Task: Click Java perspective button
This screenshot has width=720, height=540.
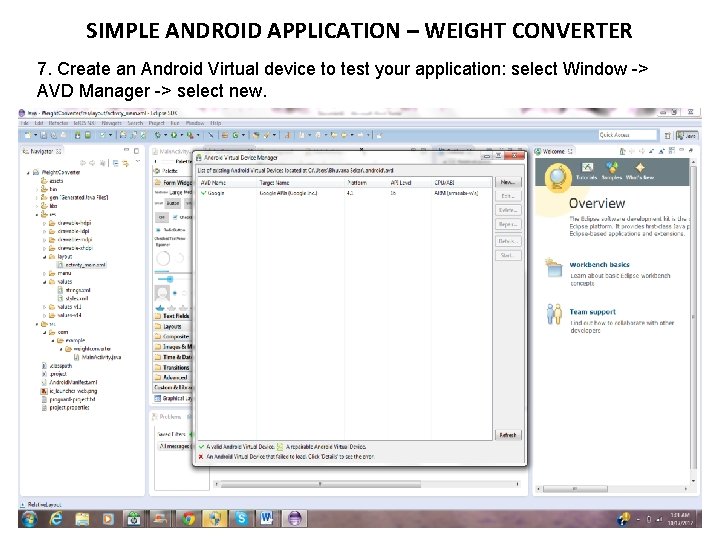Action: pos(687,135)
